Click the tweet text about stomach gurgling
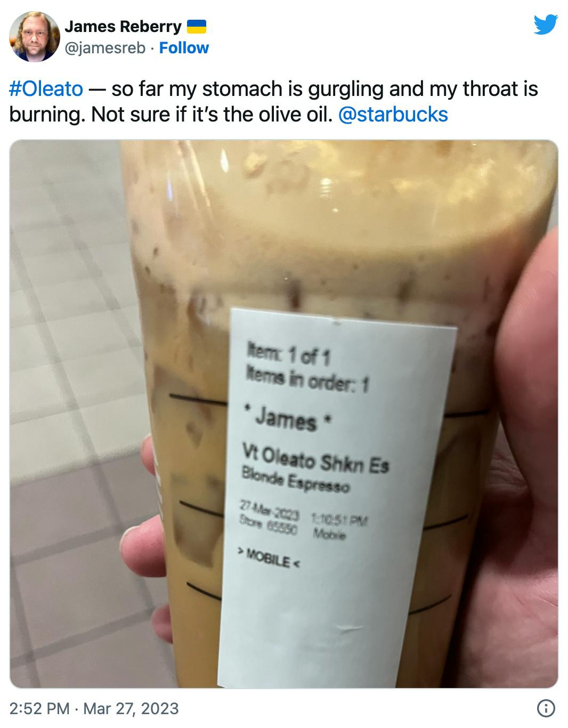The height and width of the screenshot is (728, 568). click(x=273, y=101)
